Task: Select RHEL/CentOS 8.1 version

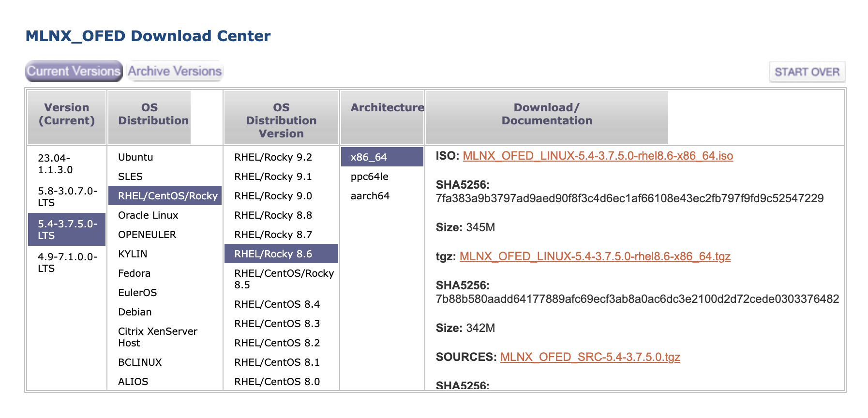Action: [281, 362]
